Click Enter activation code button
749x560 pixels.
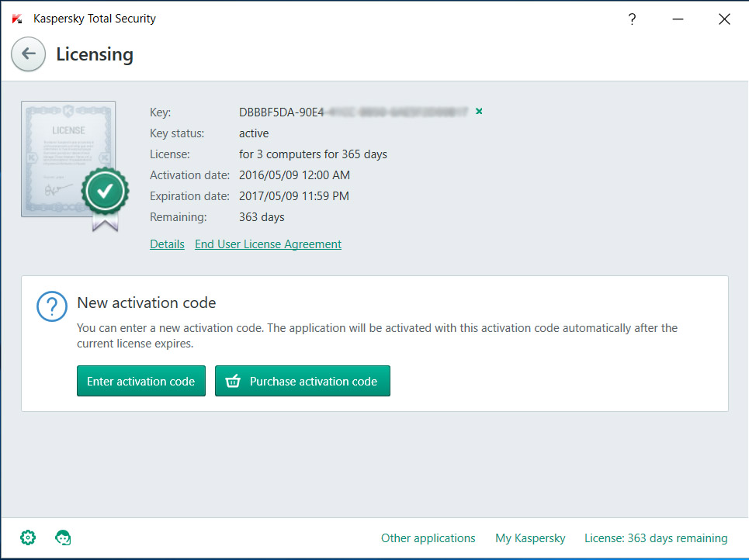[x=141, y=381]
